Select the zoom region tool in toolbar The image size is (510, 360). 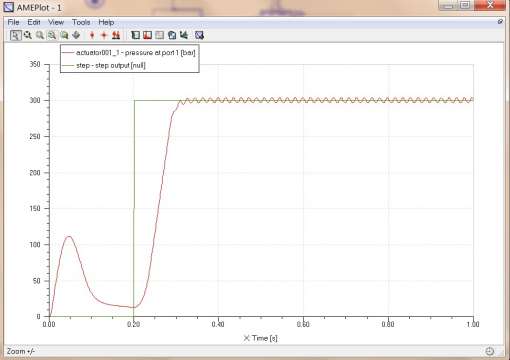pos(16,35)
